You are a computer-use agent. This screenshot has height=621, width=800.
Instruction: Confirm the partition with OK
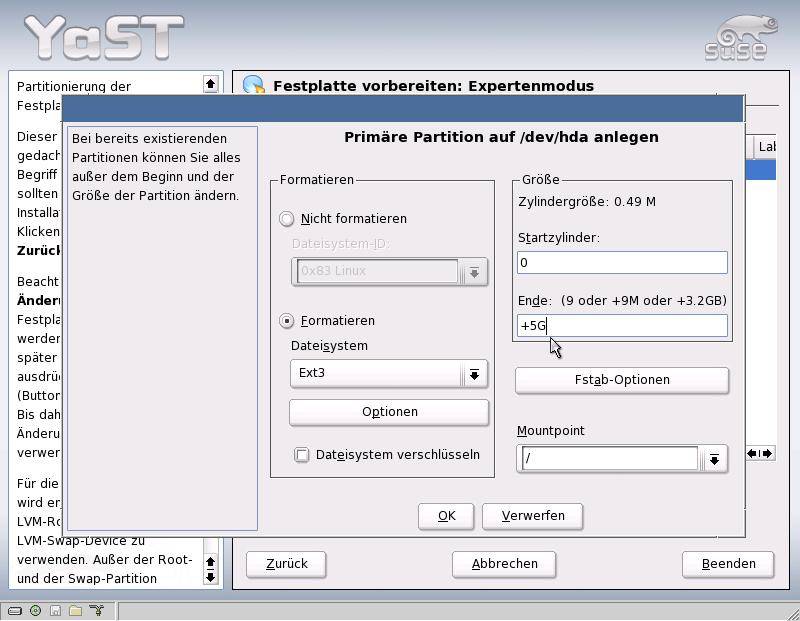(x=446, y=516)
